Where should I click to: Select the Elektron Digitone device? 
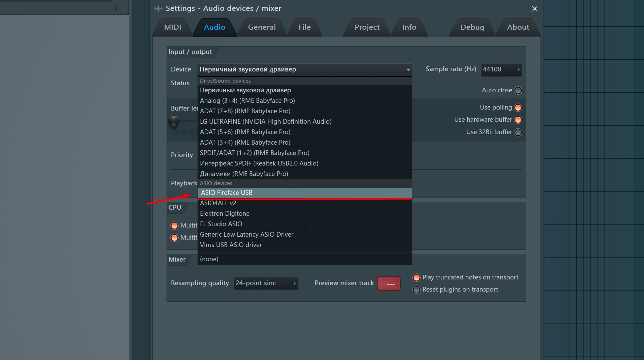[x=305, y=214]
